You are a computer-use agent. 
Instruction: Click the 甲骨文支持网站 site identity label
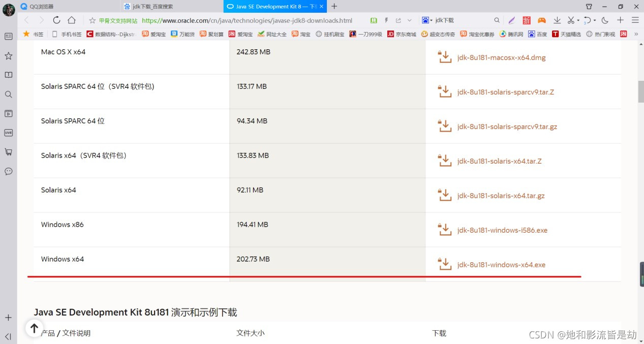point(118,21)
